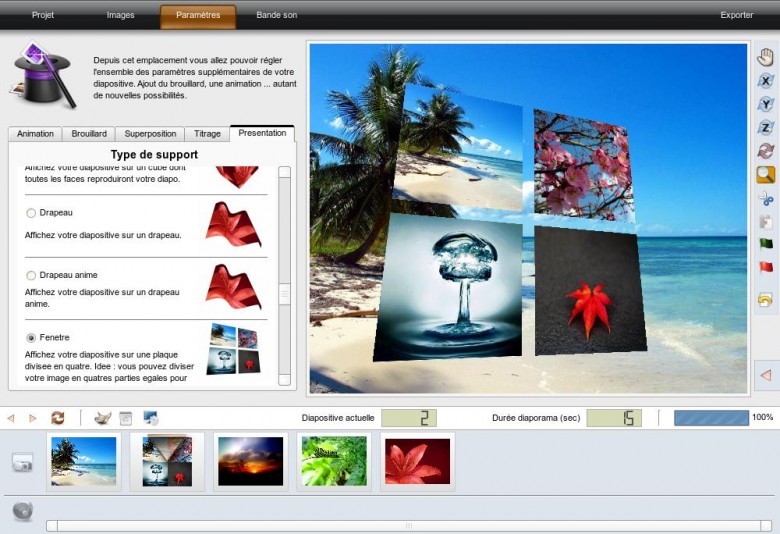Rotate around the Z axis
This screenshot has width=780, height=534.
pos(766,127)
